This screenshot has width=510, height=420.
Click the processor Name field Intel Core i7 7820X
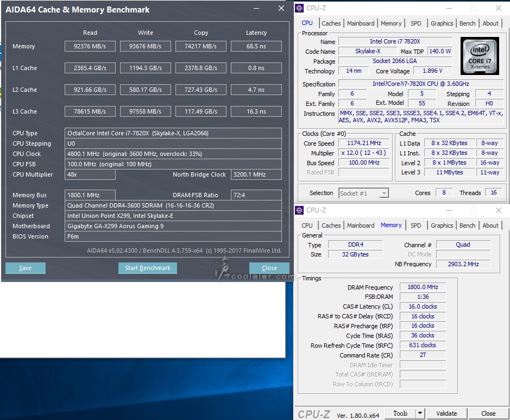tap(395, 41)
